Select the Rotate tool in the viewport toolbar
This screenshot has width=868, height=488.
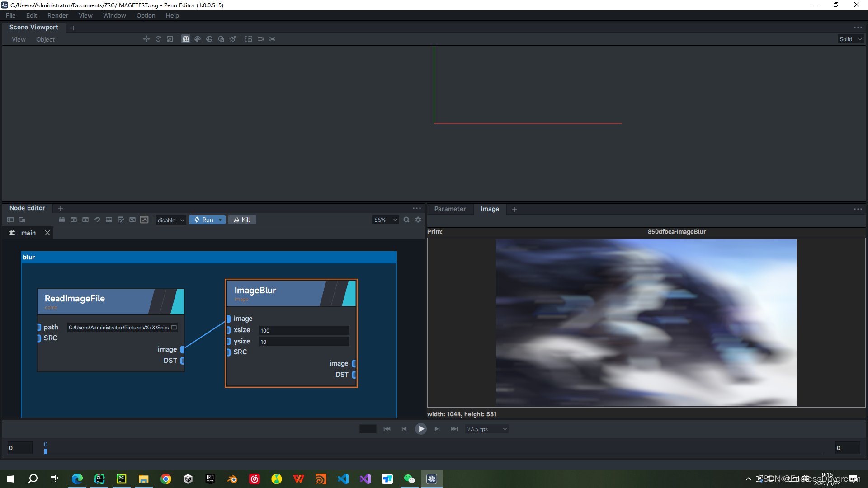pos(158,39)
